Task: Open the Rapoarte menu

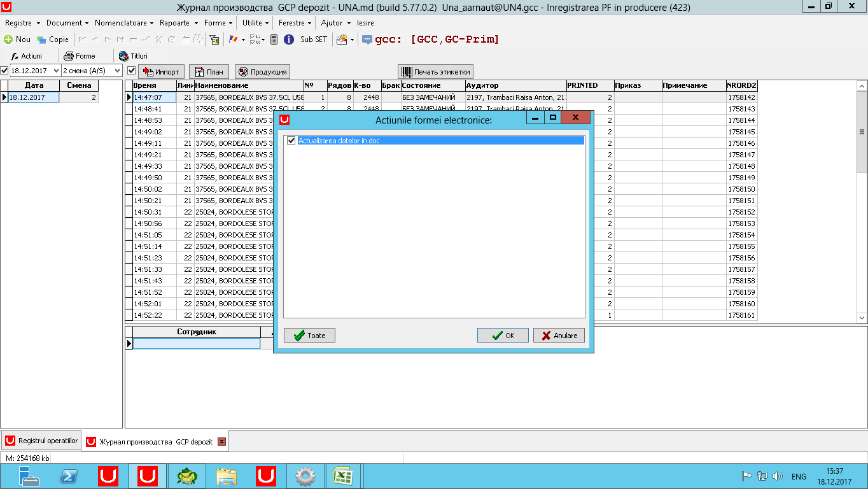Action: [x=178, y=23]
